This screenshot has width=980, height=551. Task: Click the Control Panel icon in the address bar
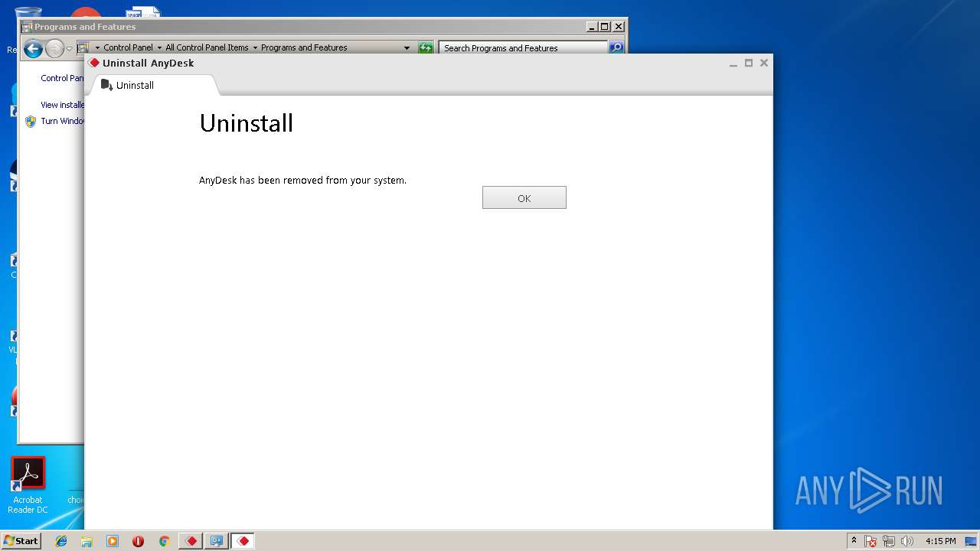[83, 47]
